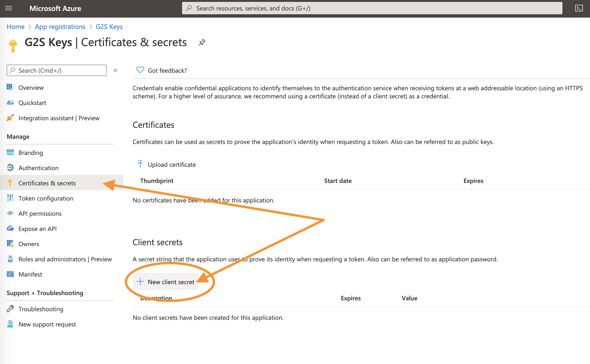Click the sidebar search magnifier icon
This screenshot has width=590, height=364.
click(13, 70)
